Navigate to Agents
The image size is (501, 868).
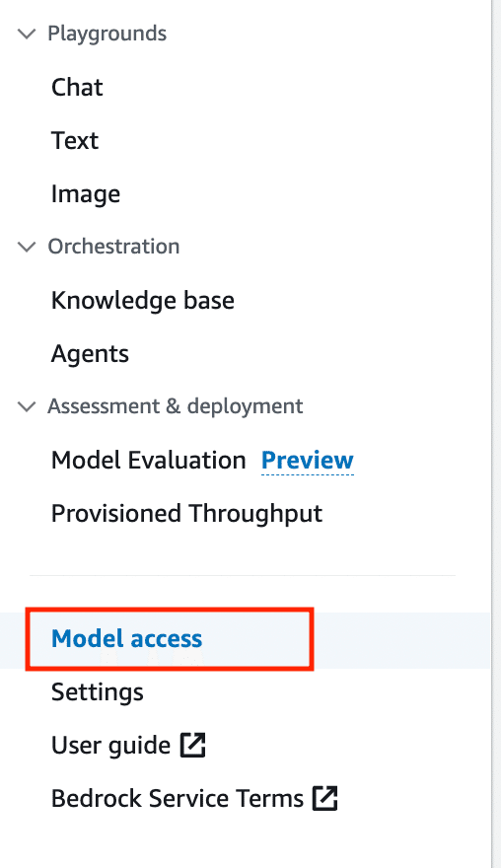coord(90,354)
